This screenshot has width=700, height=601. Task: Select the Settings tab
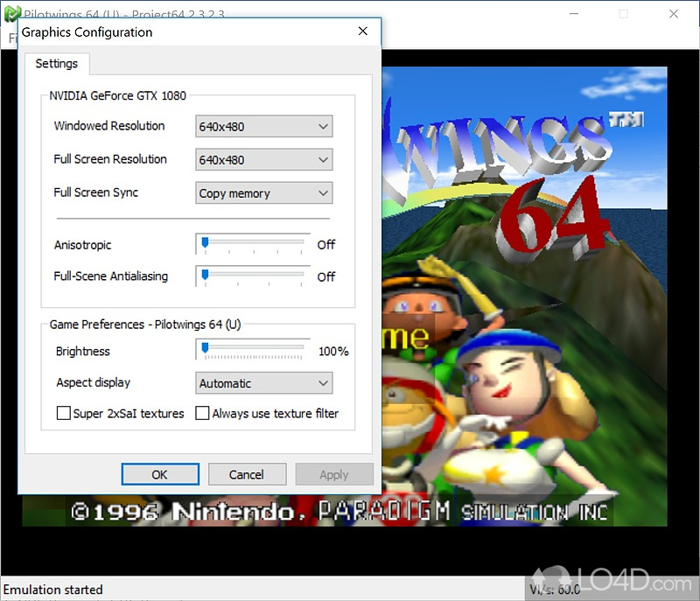tap(57, 64)
